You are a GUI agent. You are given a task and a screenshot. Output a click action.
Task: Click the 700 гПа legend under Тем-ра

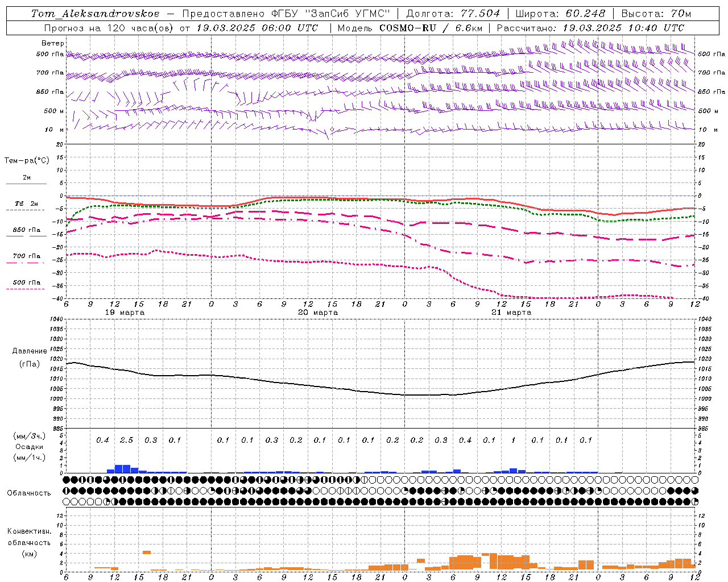[26, 256]
